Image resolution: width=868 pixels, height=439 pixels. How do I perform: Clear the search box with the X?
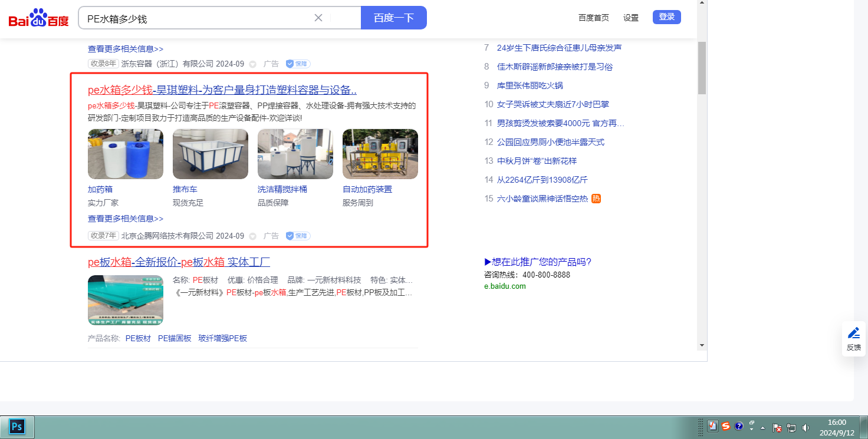(x=318, y=18)
